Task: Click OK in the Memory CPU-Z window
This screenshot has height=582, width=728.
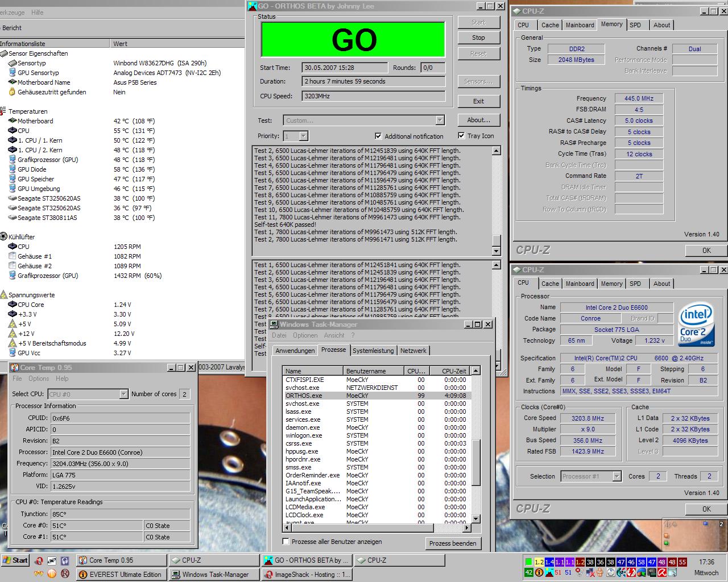Action: 706,250
